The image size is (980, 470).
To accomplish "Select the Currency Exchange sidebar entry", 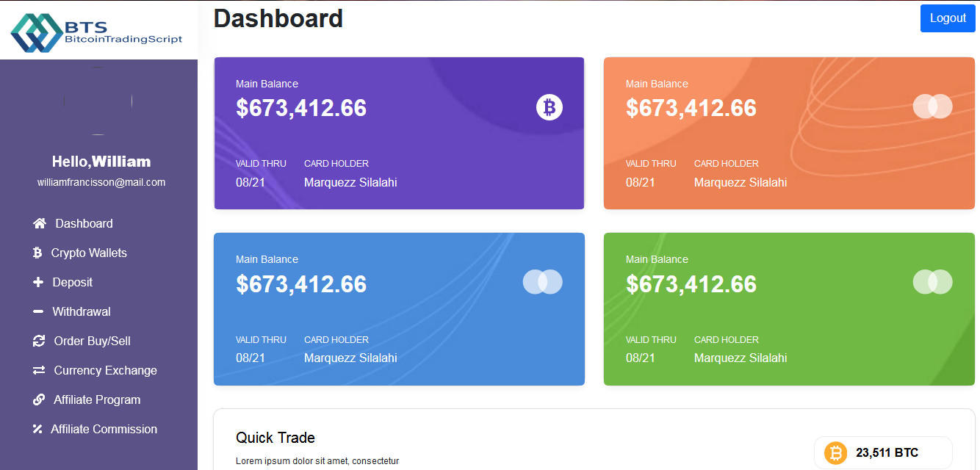I will coord(106,370).
